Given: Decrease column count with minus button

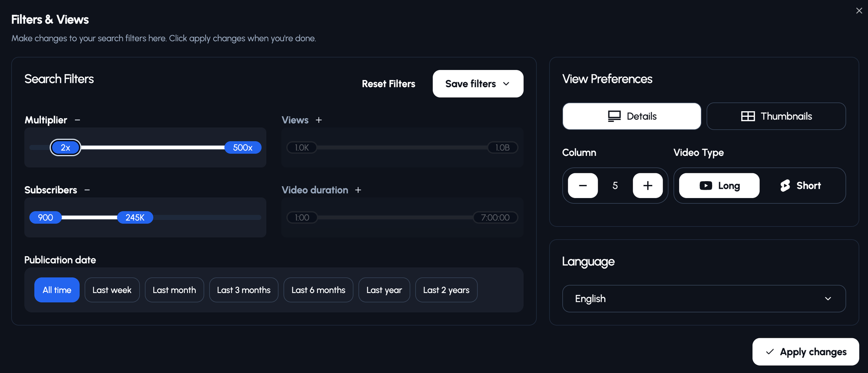Looking at the screenshot, I should [x=582, y=186].
